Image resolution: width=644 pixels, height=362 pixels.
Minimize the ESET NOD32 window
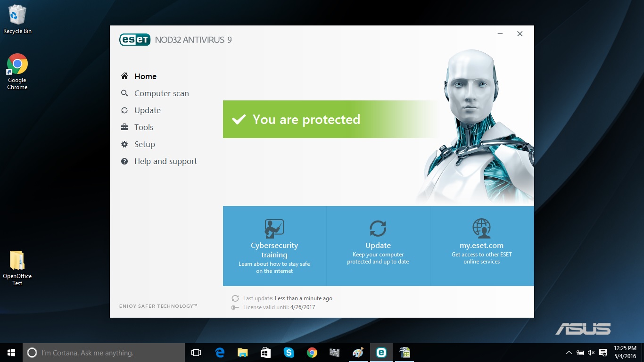click(x=500, y=34)
